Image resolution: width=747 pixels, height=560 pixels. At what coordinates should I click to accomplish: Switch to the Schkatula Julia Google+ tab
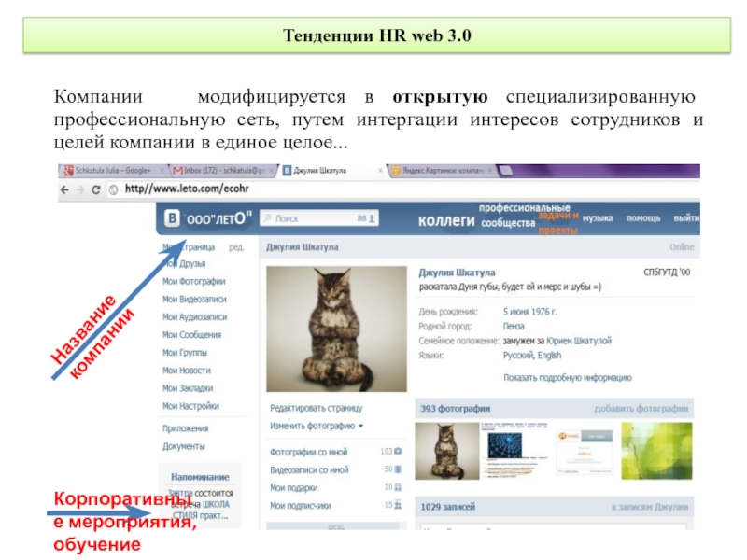point(114,171)
